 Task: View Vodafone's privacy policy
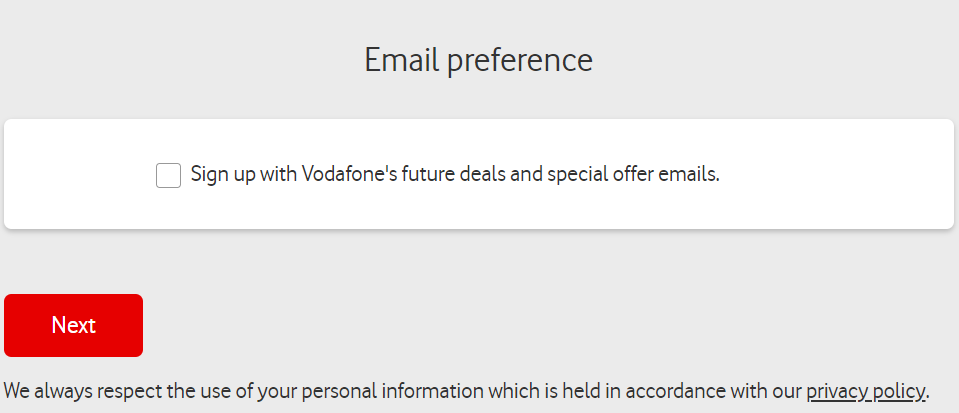(865, 391)
